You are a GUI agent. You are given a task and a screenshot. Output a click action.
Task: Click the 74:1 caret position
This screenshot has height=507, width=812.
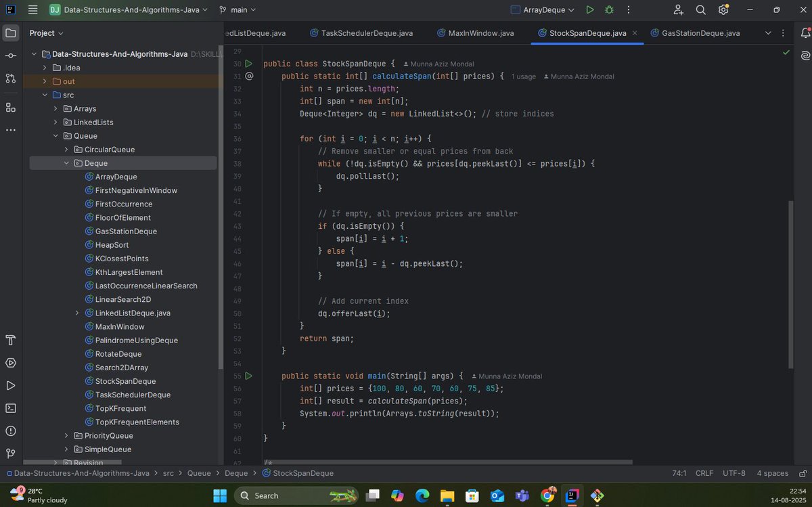[679, 473]
